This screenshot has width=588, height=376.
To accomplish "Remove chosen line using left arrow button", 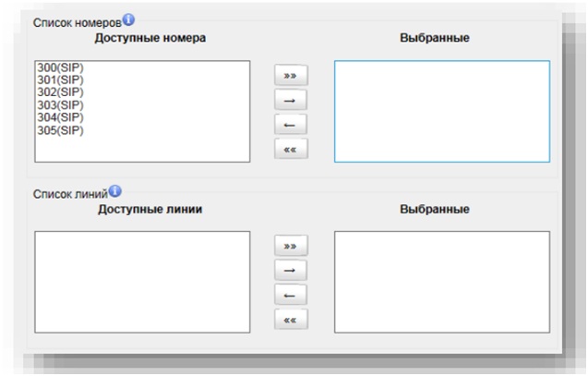I will (291, 296).
